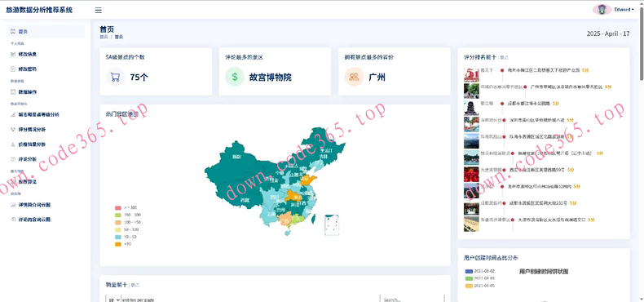
Task: Select the yellow 50 - 100 legend swatch
Action: tap(118, 229)
